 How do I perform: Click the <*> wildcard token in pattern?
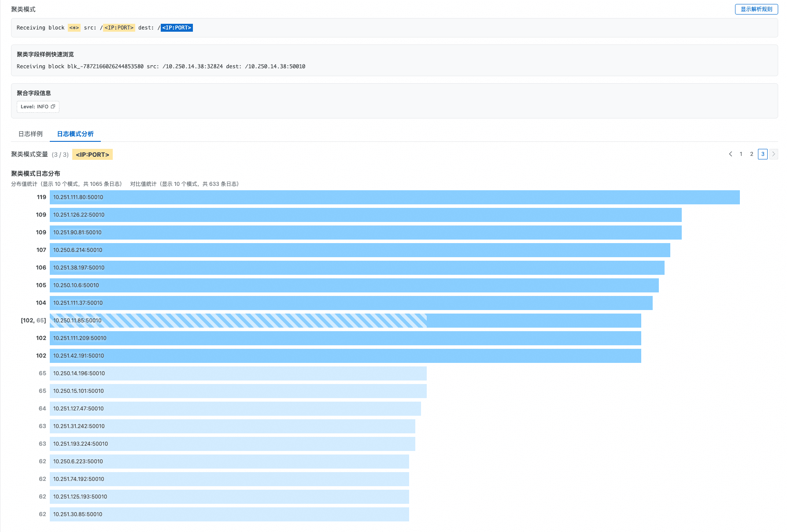pyautogui.click(x=74, y=28)
